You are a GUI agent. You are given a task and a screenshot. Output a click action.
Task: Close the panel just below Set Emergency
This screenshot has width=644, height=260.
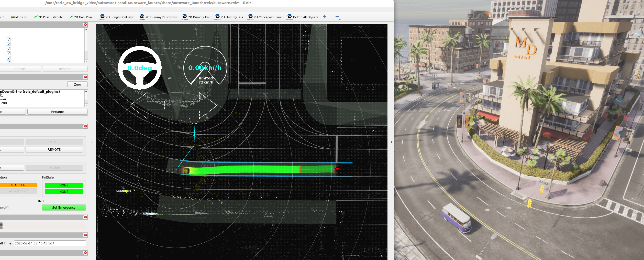85,217
